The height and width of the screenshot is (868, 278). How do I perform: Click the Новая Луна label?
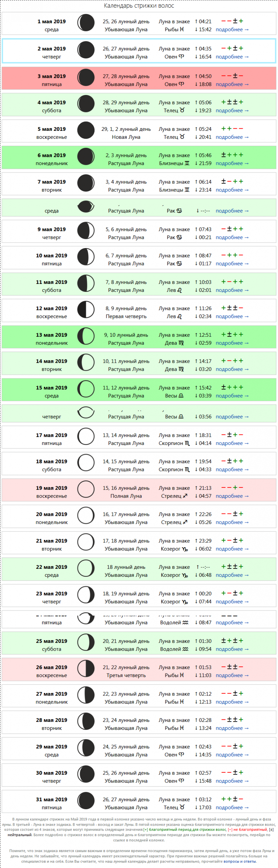126,137
